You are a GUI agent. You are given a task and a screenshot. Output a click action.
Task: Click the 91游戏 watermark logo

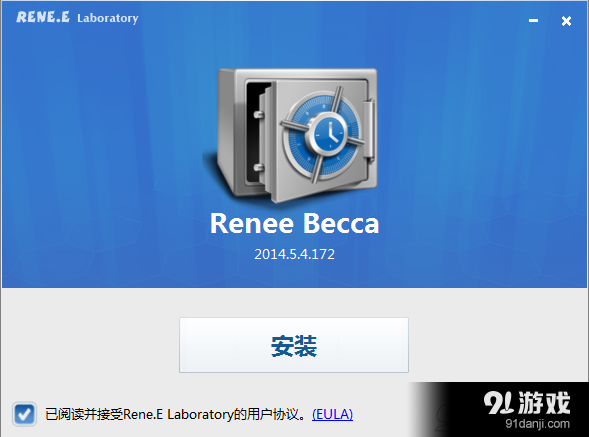click(x=527, y=403)
